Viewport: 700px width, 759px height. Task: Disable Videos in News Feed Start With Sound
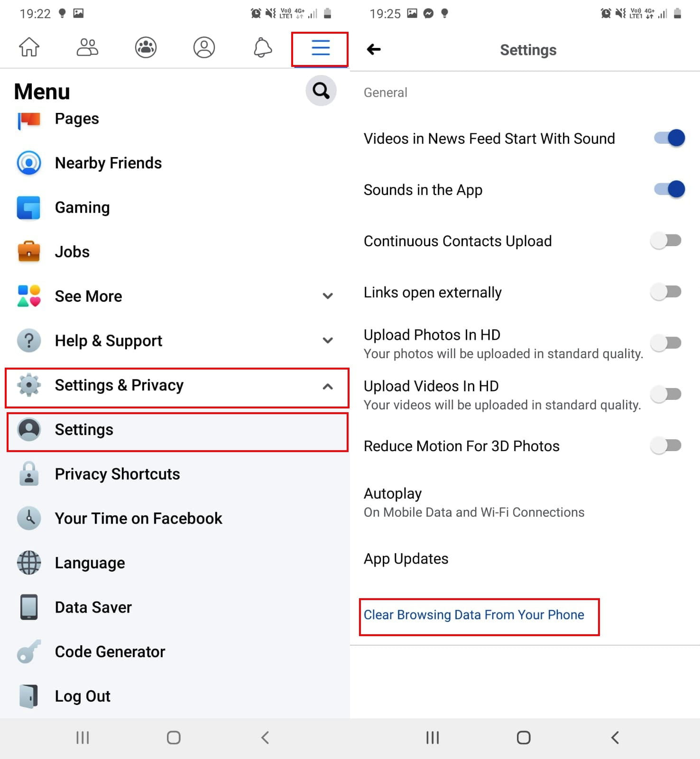pos(669,138)
